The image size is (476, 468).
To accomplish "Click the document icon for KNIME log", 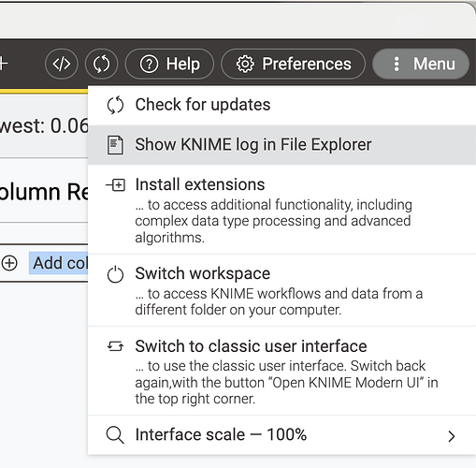I will coord(115,145).
